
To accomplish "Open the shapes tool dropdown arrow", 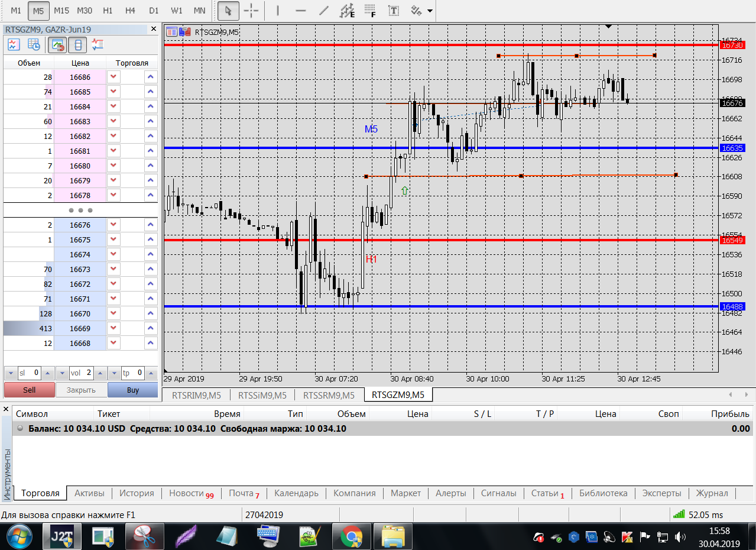I will click(x=429, y=11).
